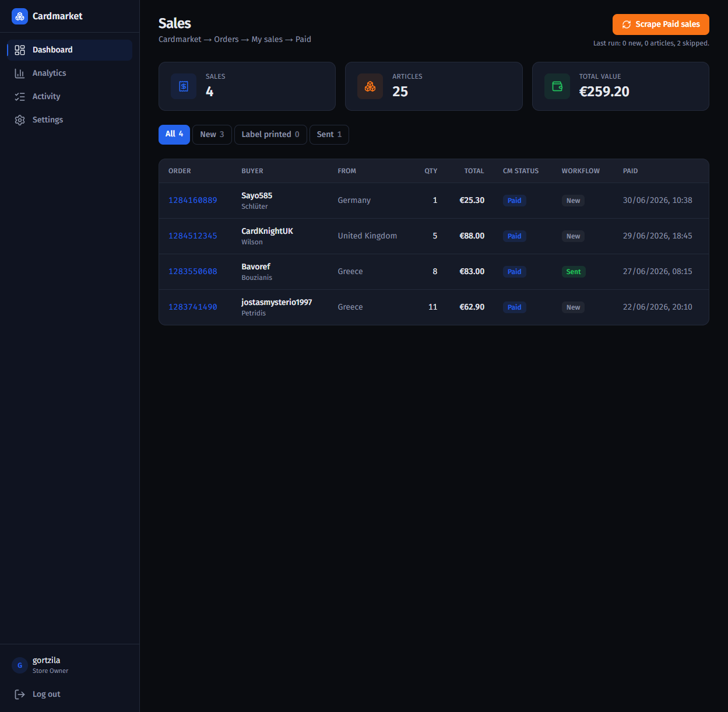Click paid date 30/06/2026, 10:38
Image resolution: width=728 pixels, height=712 pixels.
click(657, 201)
